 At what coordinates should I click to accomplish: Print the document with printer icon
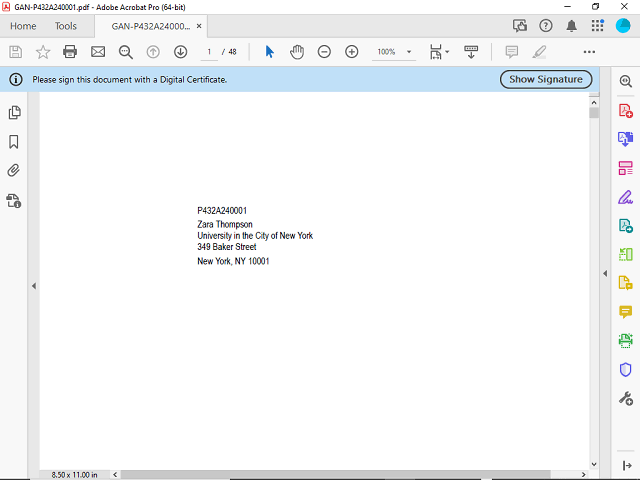[70, 52]
